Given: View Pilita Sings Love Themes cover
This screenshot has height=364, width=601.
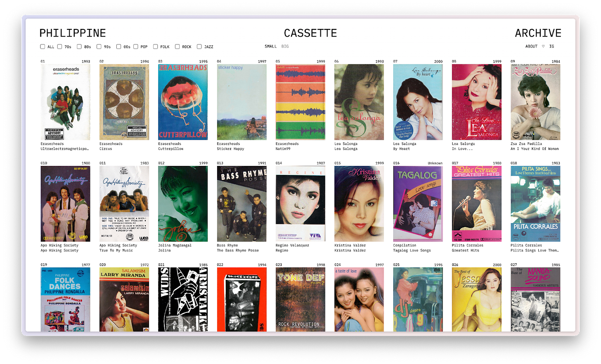Looking at the screenshot, I should tap(535, 204).
